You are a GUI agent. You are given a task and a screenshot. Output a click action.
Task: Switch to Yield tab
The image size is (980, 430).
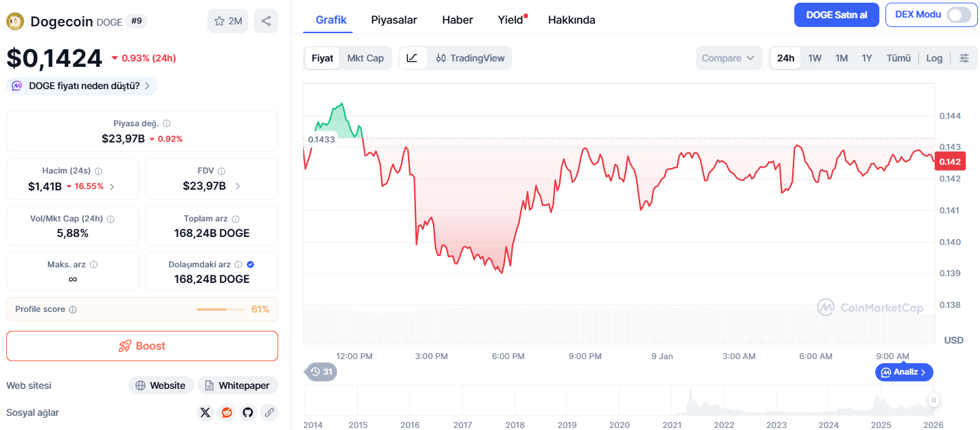511,20
